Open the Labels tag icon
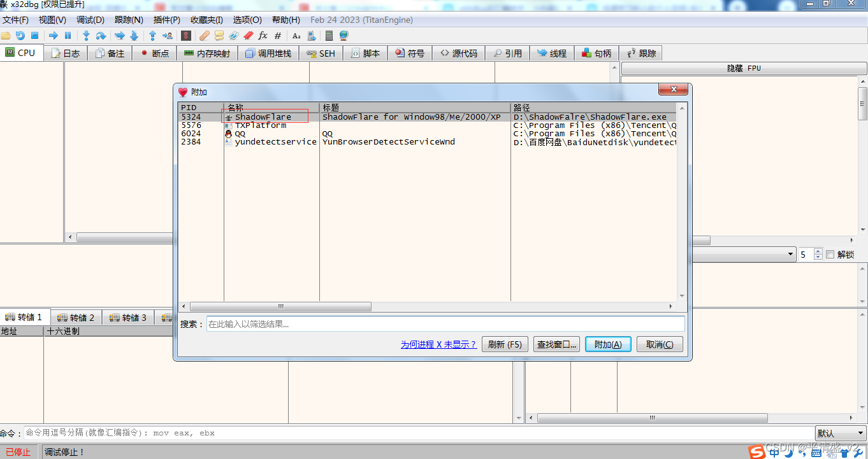This screenshot has height=459, width=868. point(233,36)
